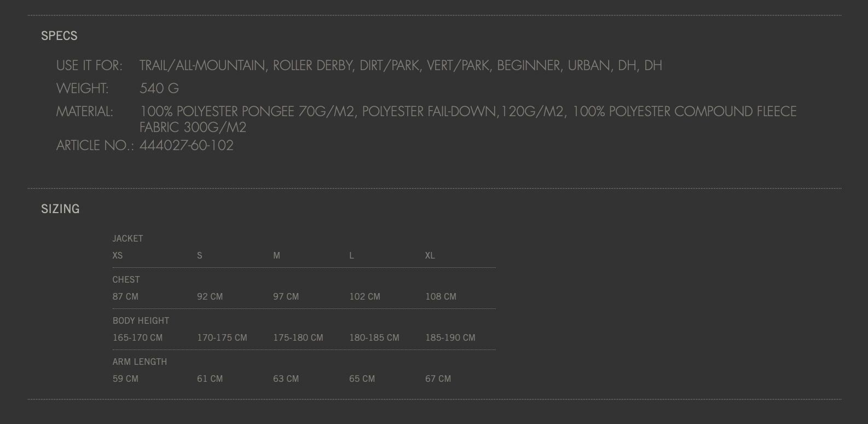Select the USE IT FOR label
Image resolution: width=868 pixels, height=424 pixels.
pyautogui.click(x=89, y=66)
